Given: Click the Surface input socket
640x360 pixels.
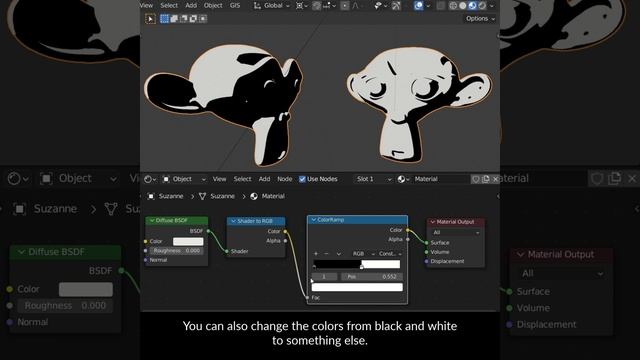Looking at the screenshot, I should (x=427, y=242).
